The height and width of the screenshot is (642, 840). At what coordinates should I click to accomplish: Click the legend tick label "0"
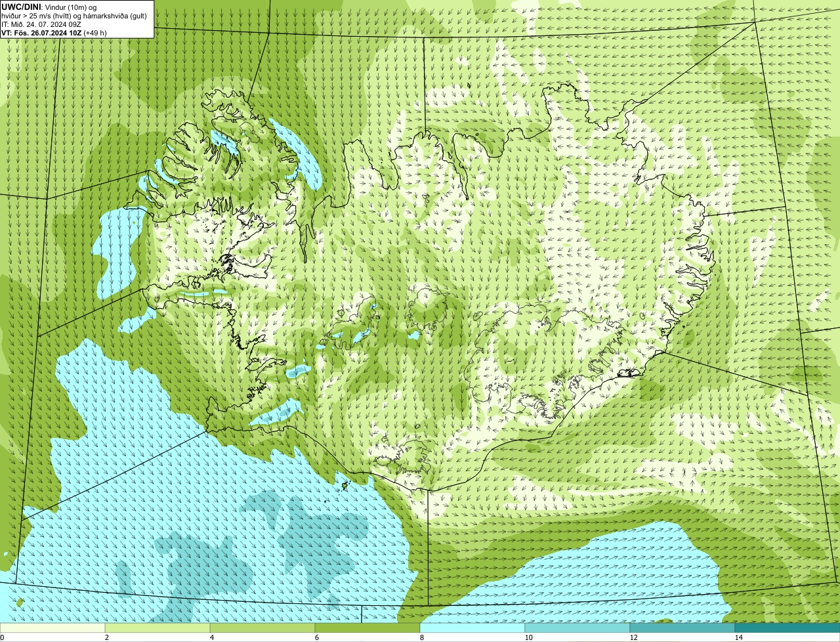pyautogui.click(x=3, y=637)
